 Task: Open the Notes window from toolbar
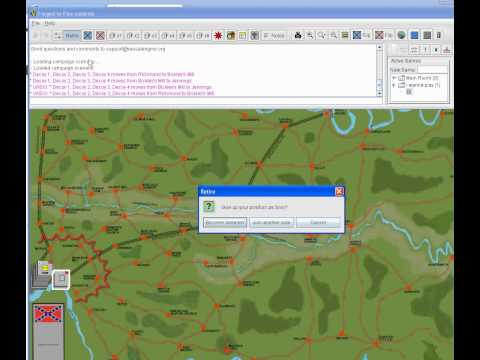click(x=275, y=35)
